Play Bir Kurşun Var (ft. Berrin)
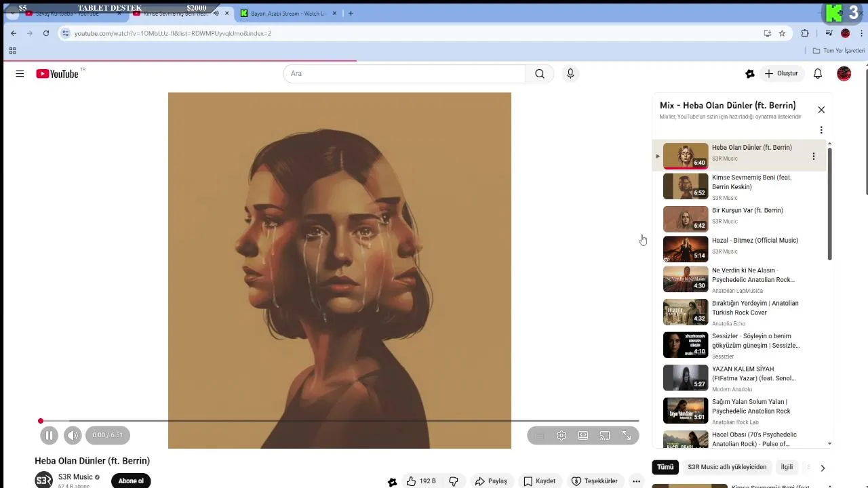 click(739, 219)
